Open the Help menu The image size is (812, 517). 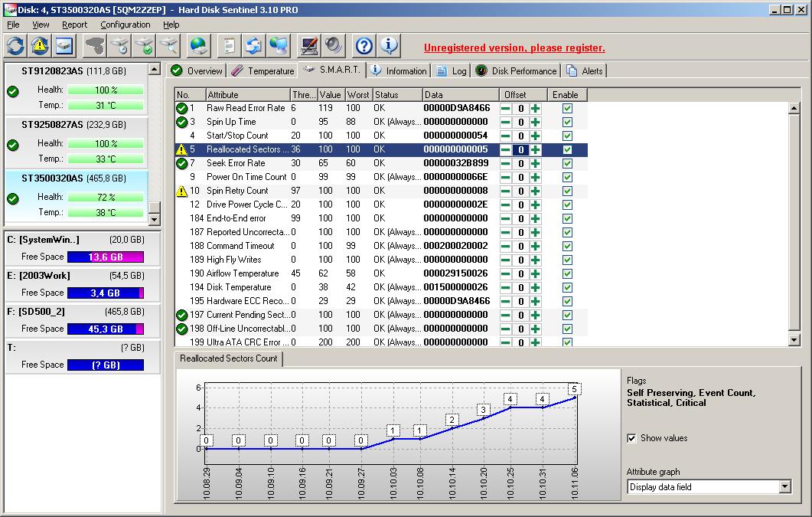coord(171,25)
